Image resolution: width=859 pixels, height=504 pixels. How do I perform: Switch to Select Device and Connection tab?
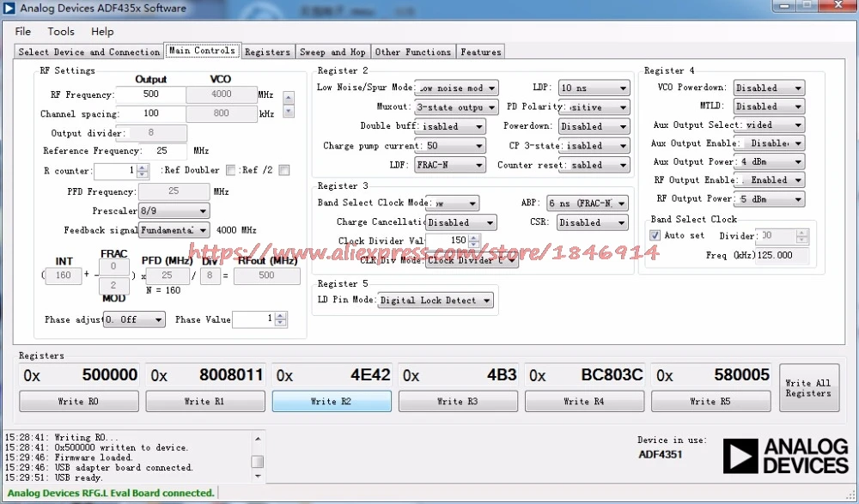pos(88,52)
